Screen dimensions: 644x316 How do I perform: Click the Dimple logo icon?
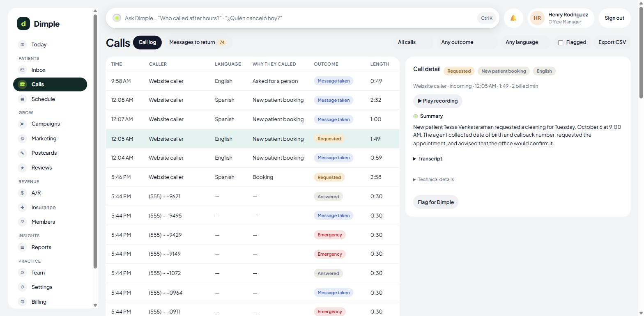point(23,24)
